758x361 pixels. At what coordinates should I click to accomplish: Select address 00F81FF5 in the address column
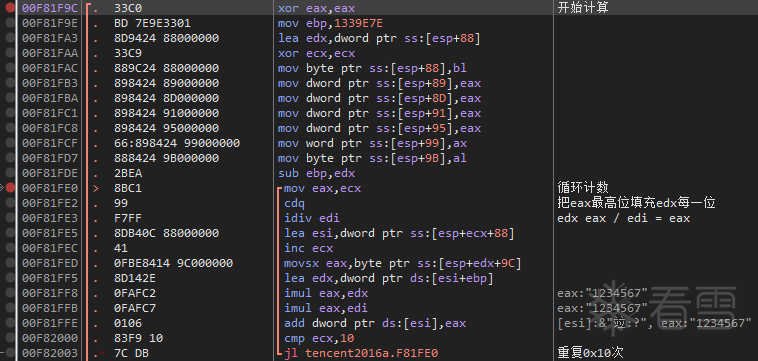(x=50, y=277)
